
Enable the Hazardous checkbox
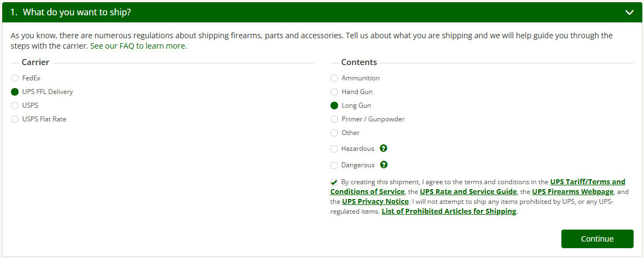tap(334, 149)
